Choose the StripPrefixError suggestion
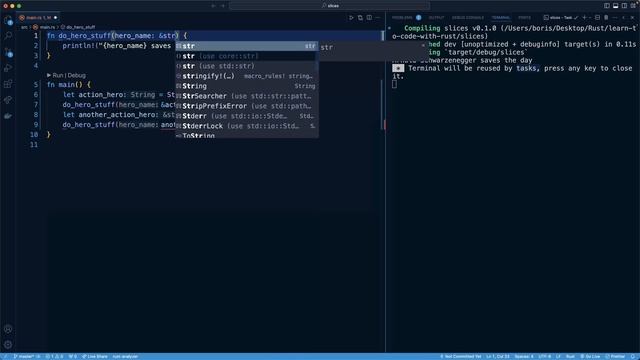 click(247, 106)
